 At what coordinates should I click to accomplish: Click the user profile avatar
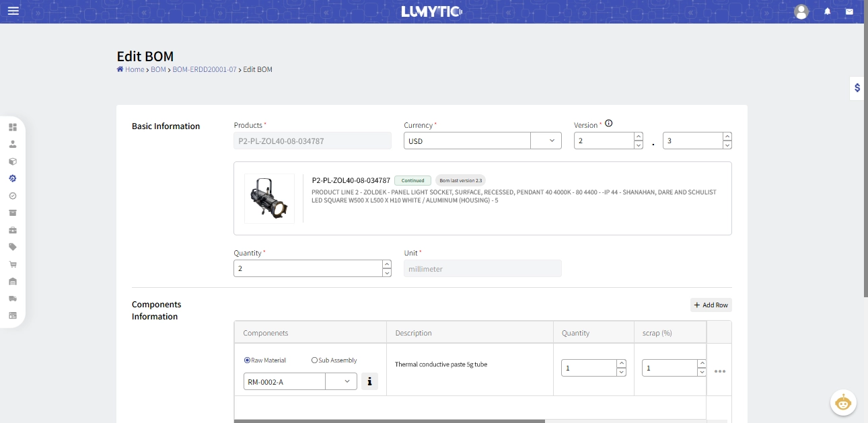[x=801, y=11]
